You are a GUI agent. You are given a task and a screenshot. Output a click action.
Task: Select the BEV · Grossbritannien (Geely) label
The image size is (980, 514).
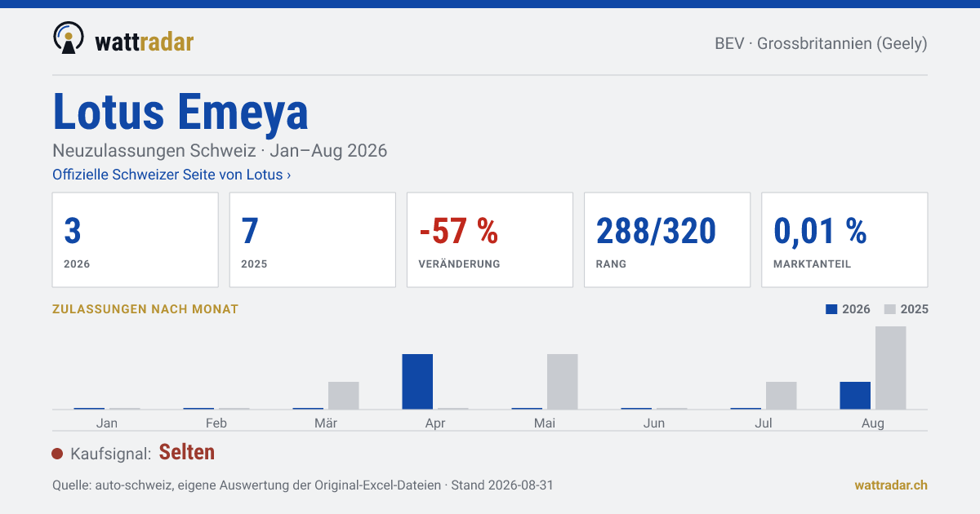click(821, 44)
